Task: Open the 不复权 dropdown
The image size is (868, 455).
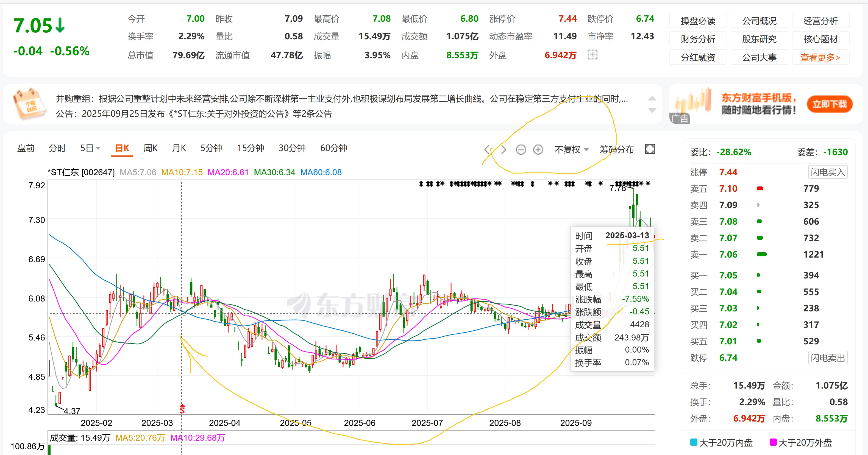Action: (571, 150)
